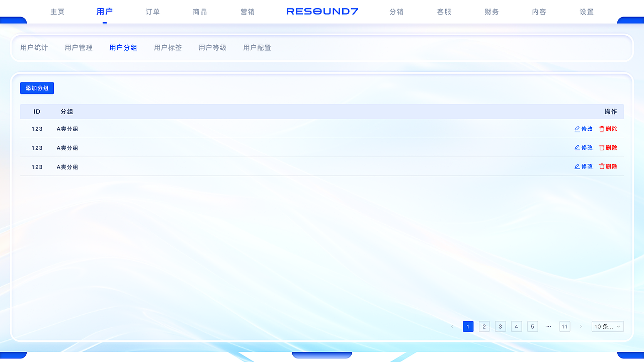The width and height of the screenshot is (644, 362).
Task: Select page 11 in the pagination bar
Action: point(565,326)
